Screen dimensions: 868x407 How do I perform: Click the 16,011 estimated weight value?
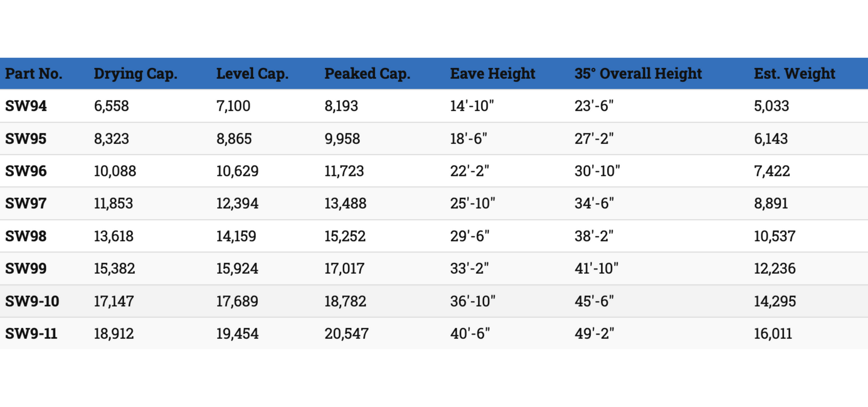tap(773, 334)
